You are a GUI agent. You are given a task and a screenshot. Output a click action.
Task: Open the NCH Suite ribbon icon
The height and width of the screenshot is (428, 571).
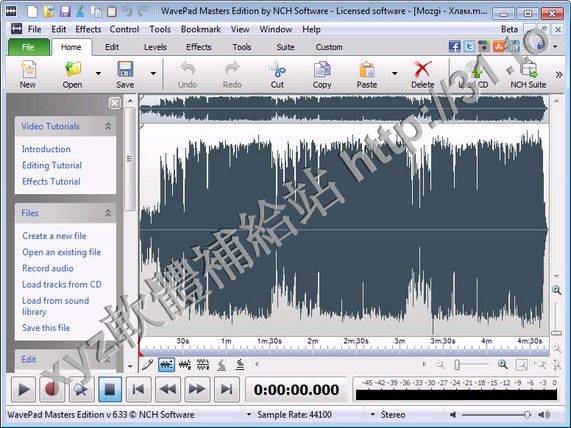(528, 69)
